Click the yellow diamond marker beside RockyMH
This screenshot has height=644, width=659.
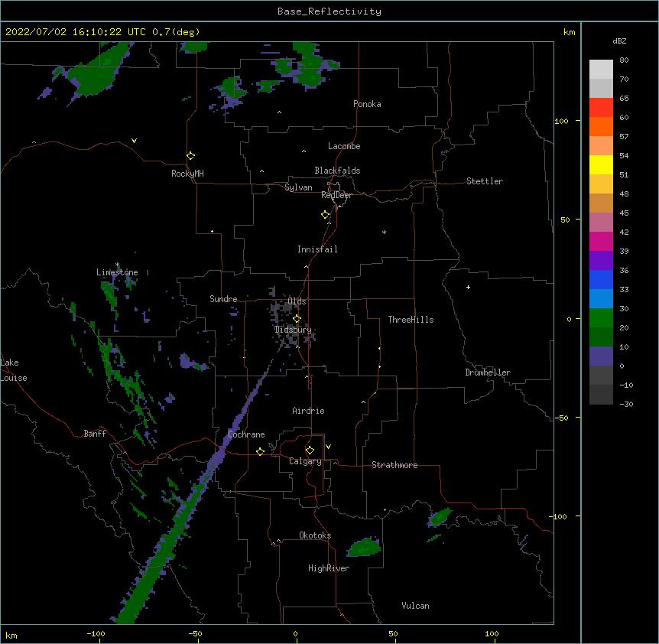pyautogui.click(x=191, y=156)
